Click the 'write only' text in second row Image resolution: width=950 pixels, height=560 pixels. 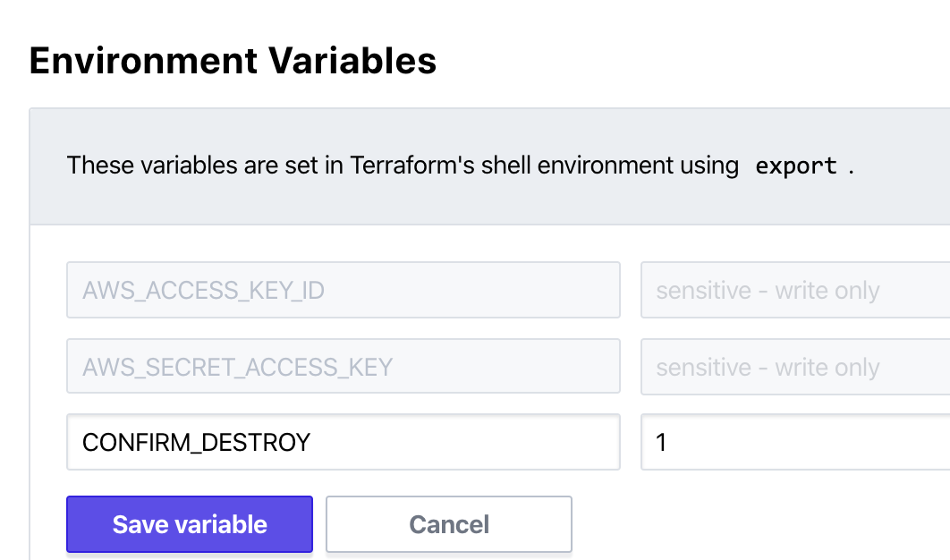(827, 368)
